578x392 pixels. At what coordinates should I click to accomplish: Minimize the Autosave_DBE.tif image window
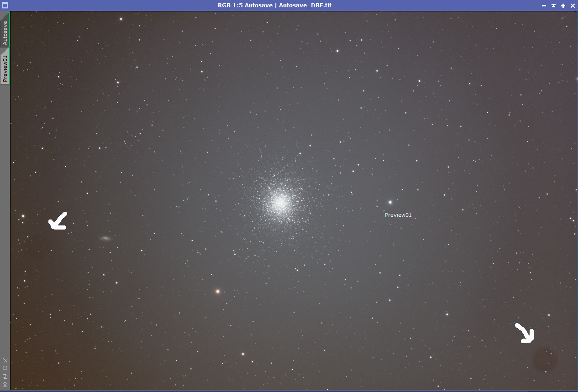pos(544,5)
